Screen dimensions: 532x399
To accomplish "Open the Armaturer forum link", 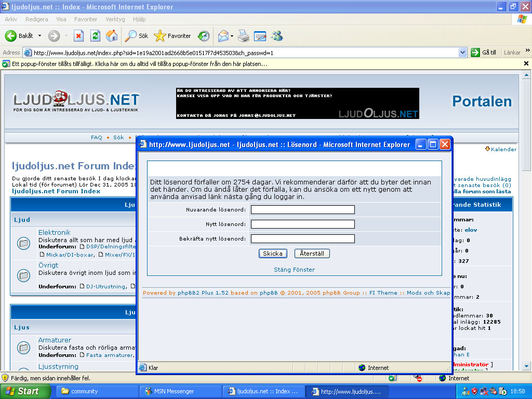I will tap(55, 340).
